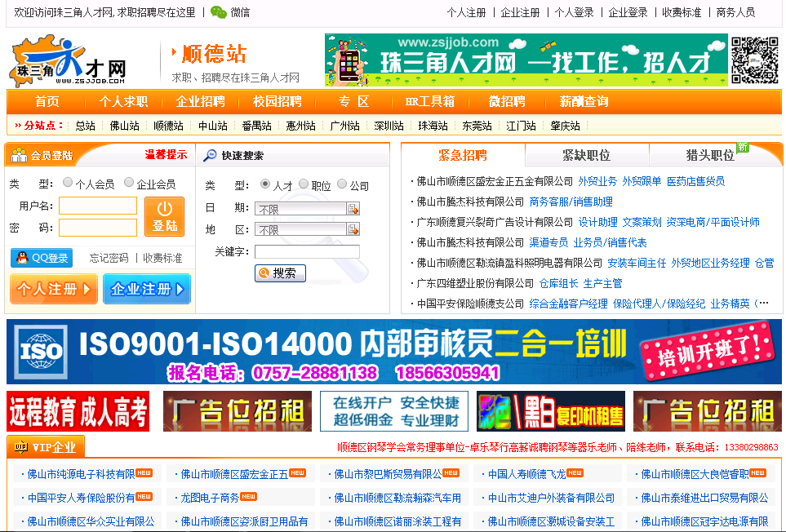The width and height of the screenshot is (786, 532).
Task: Click the 用户名 input field
Action: 98,206
